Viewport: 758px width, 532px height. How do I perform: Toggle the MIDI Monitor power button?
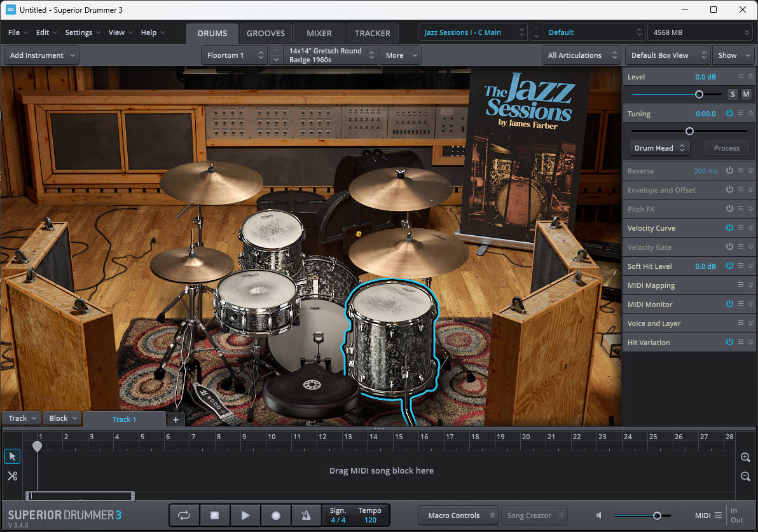pos(729,304)
